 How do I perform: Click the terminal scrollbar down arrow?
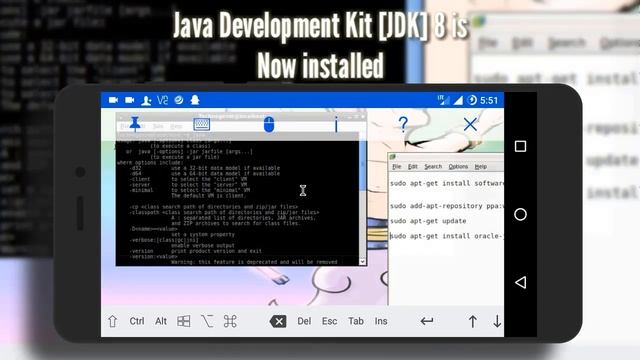tap(362, 262)
